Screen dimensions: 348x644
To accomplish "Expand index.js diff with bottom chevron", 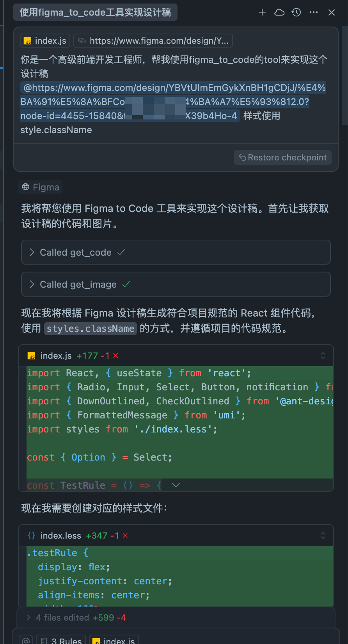I will (176, 485).
